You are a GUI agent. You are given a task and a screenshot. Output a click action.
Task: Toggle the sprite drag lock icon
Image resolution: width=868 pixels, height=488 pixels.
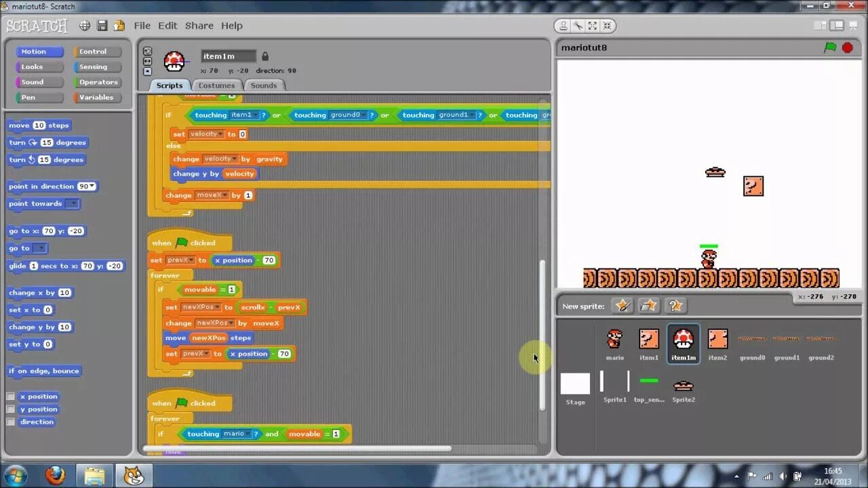pos(265,56)
